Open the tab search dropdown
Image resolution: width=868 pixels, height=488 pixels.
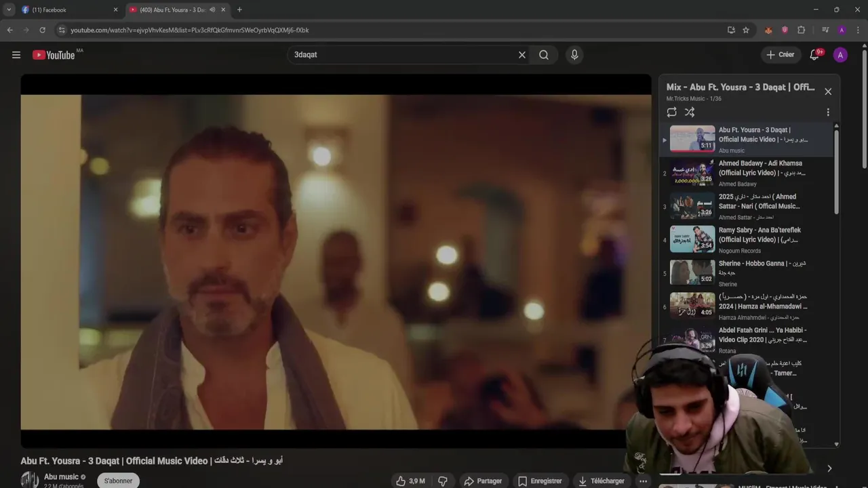coord(9,9)
